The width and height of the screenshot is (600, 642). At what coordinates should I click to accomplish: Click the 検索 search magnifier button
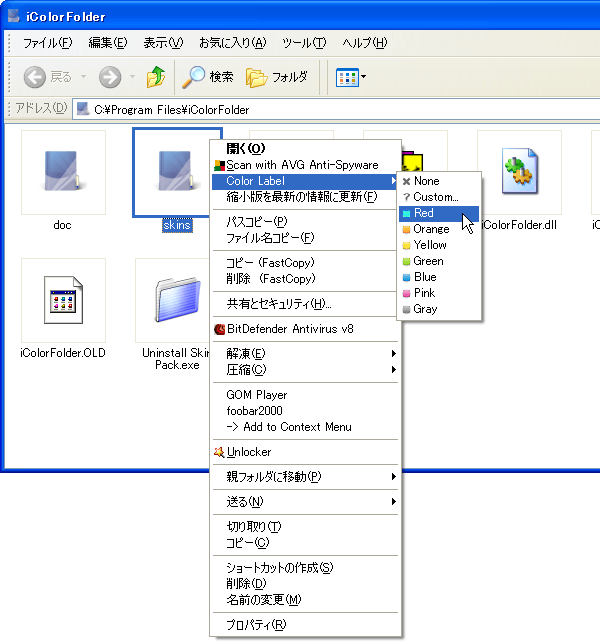[207, 77]
